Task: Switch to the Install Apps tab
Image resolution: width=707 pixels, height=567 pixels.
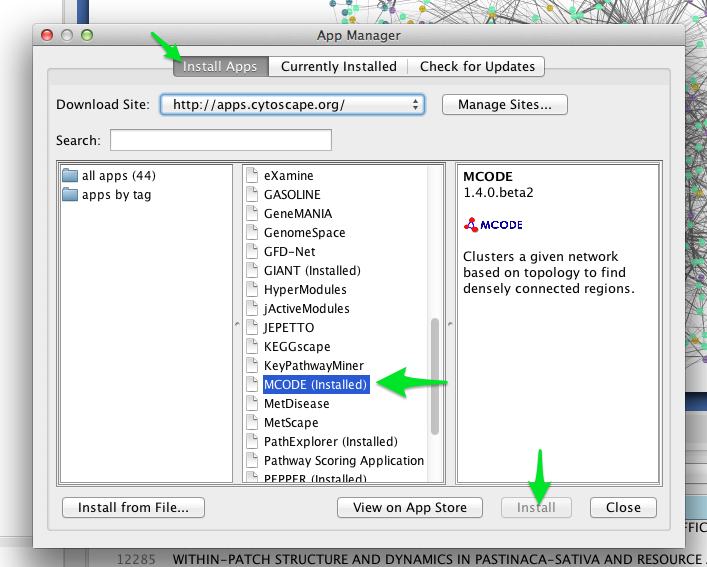Action: point(221,67)
